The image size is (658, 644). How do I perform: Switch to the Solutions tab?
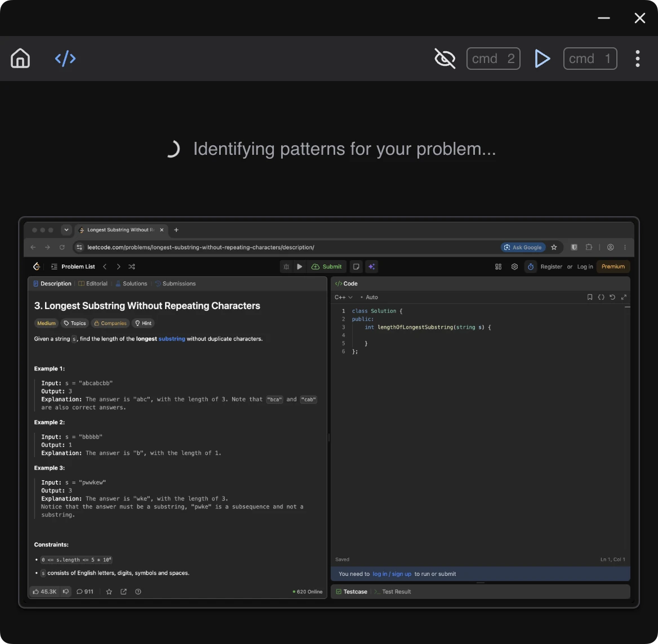(x=131, y=284)
